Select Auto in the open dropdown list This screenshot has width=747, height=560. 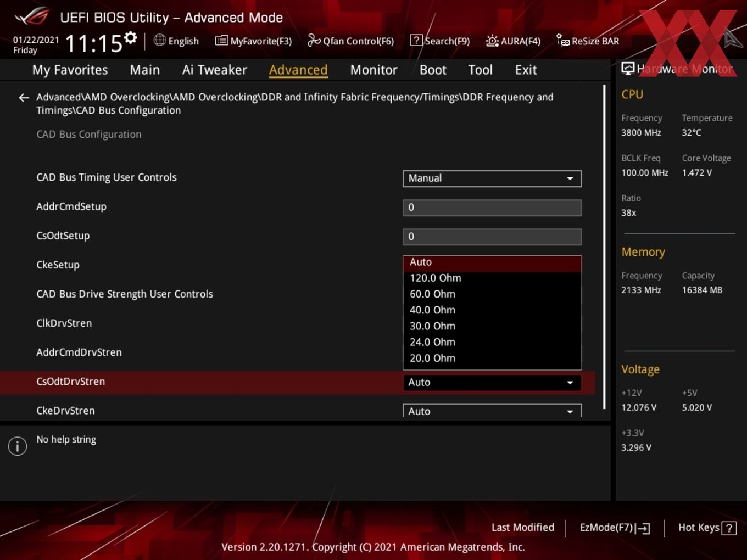(492, 262)
